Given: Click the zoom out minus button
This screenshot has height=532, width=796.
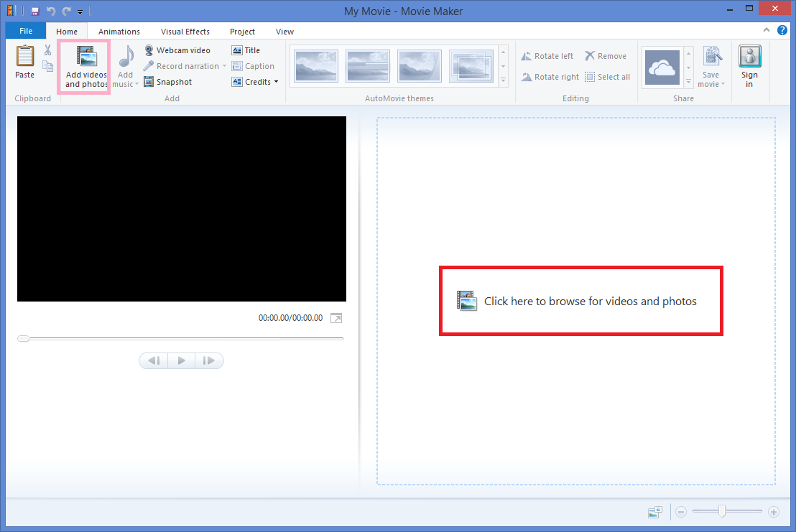Looking at the screenshot, I should 681,512.
